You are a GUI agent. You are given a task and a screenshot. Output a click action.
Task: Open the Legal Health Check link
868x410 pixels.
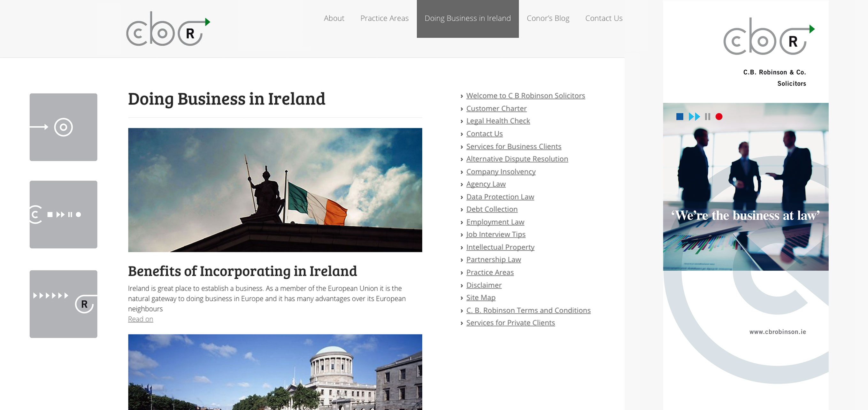(x=498, y=121)
